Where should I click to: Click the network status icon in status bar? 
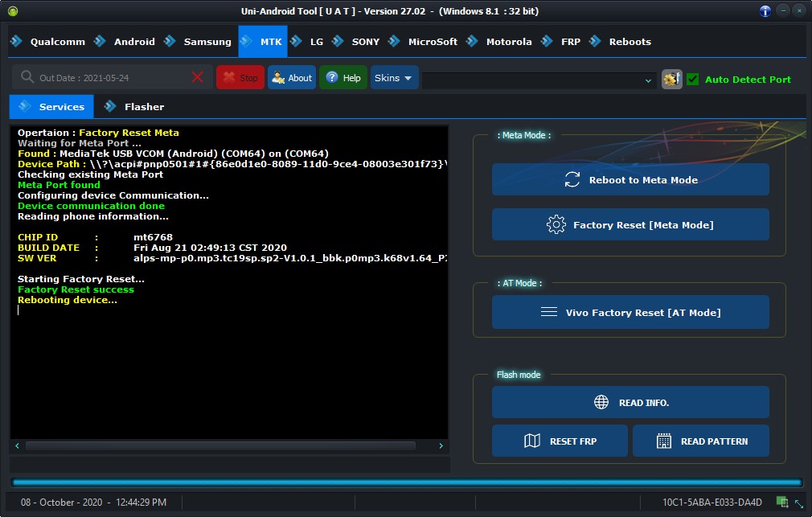pos(782,502)
